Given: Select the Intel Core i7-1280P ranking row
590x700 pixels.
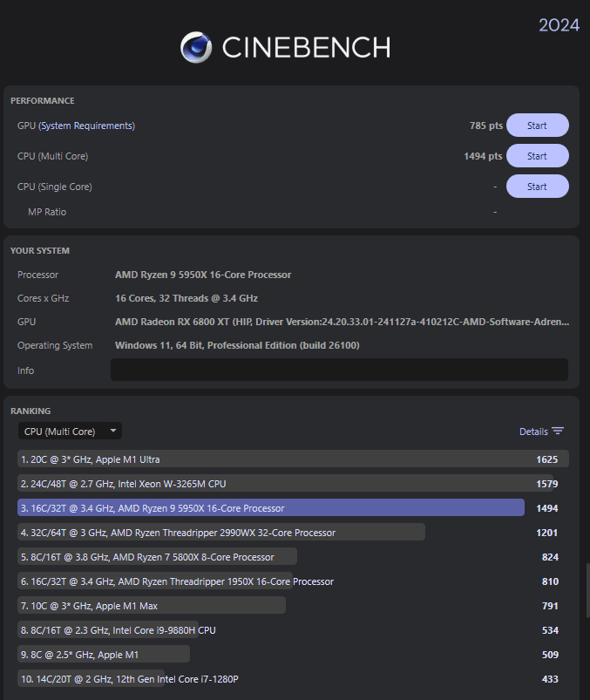Looking at the screenshot, I should (293, 679).
